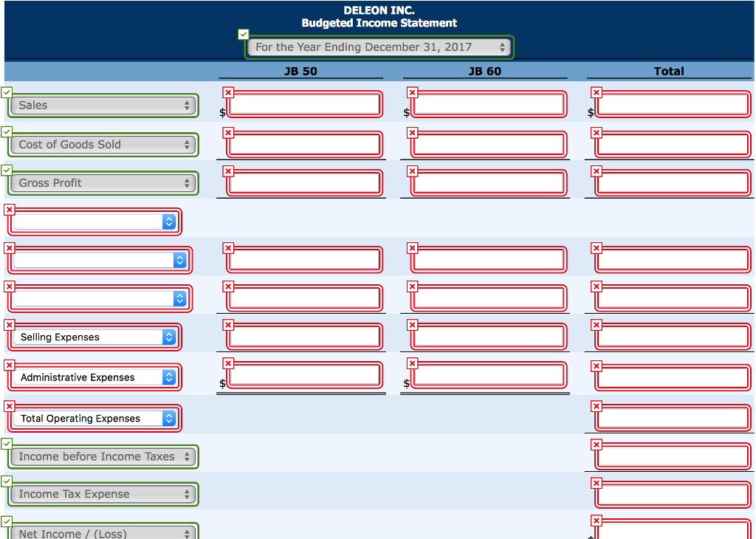Click the Gross Profit Total field
The width and height of the screenshot is (756, 539).
[x=673, y=182]
